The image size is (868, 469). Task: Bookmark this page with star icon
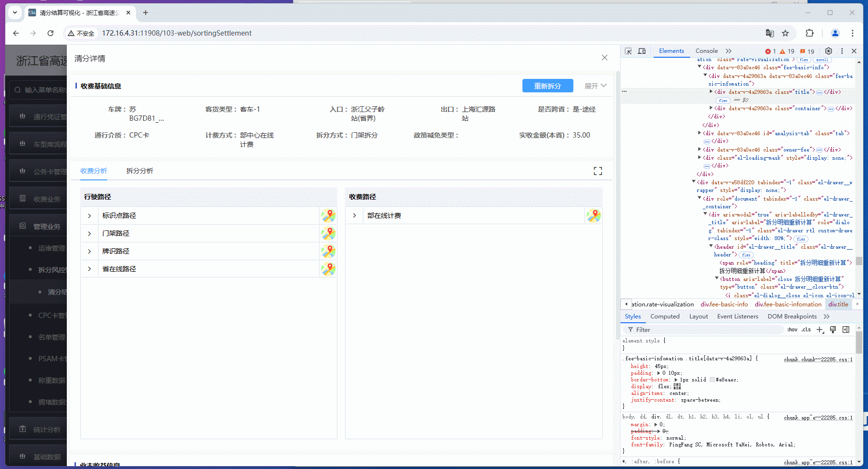click(x=785, y=33)
